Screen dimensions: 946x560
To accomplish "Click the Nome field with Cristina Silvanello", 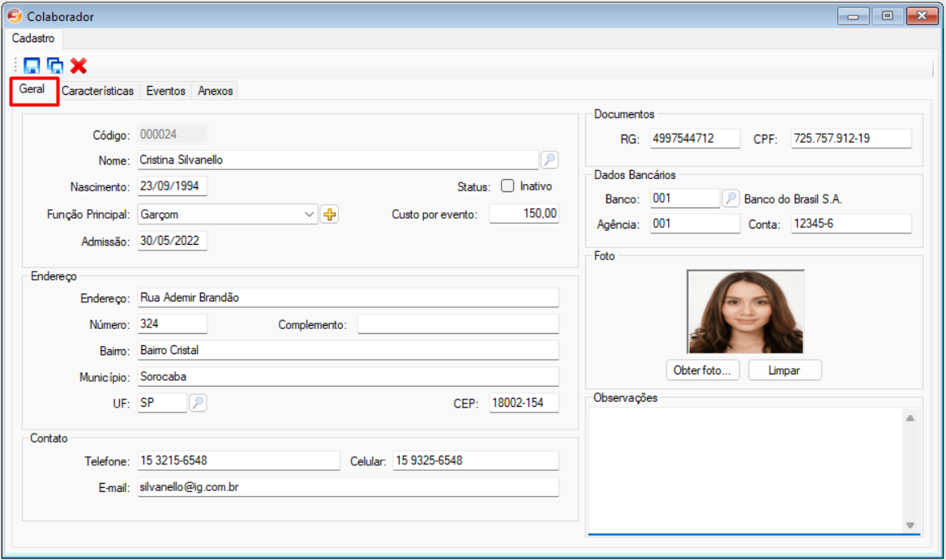I will click(338, 160).
